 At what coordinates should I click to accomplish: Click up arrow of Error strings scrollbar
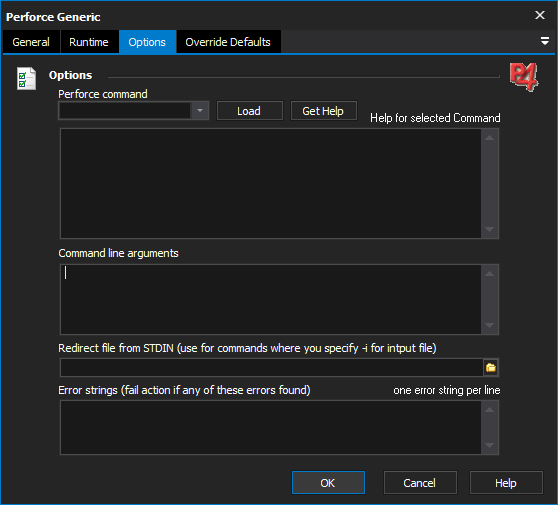[x=490, y=410]
